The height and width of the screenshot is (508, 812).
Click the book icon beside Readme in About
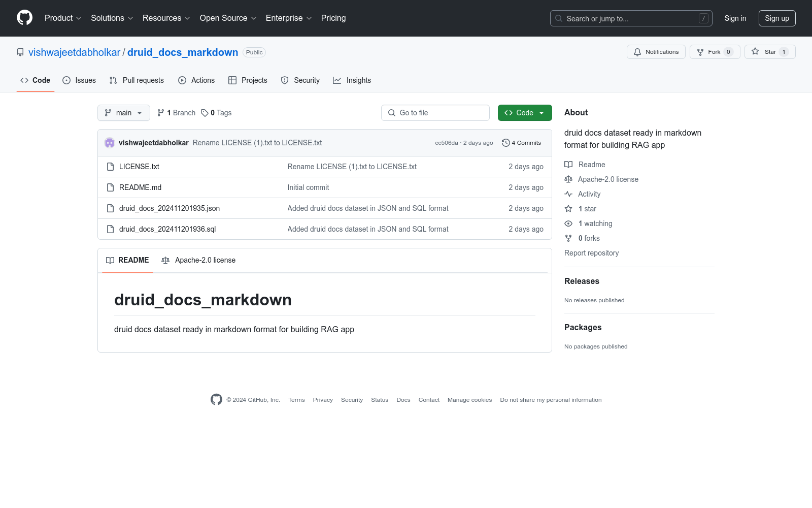click(x=568, y=165)
